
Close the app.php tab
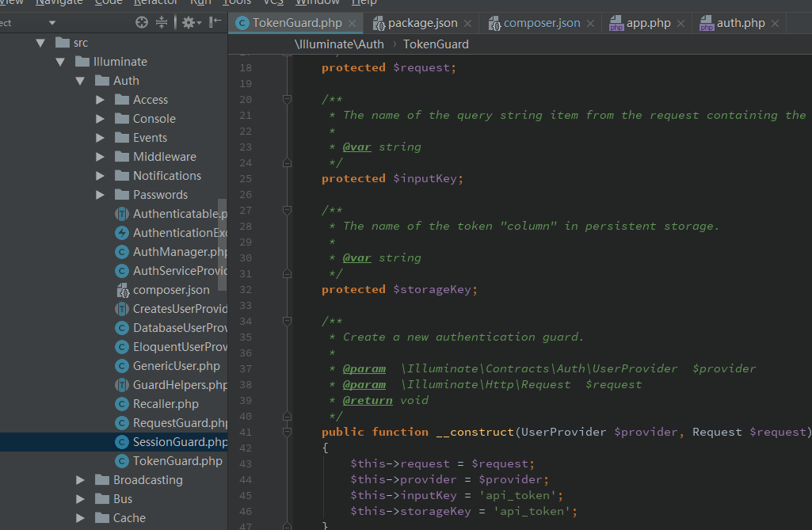[681, 24]
